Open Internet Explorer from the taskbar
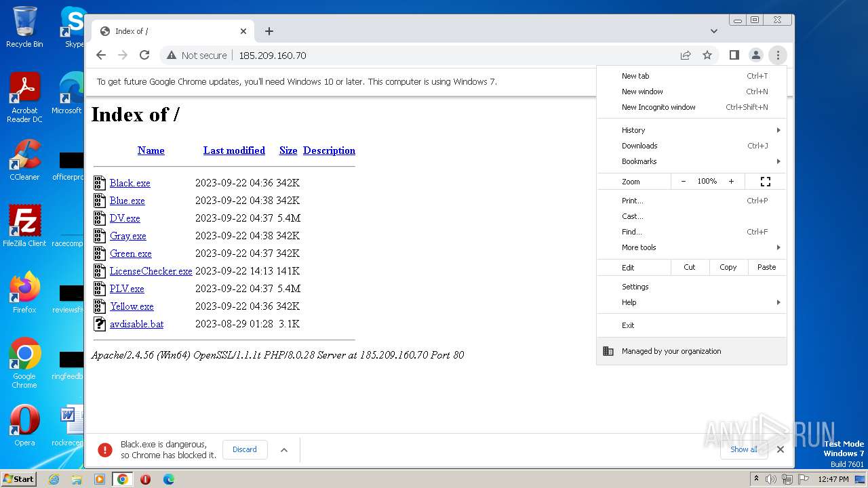This screenshot has height=488, width=868. click(x=54, y=479)
